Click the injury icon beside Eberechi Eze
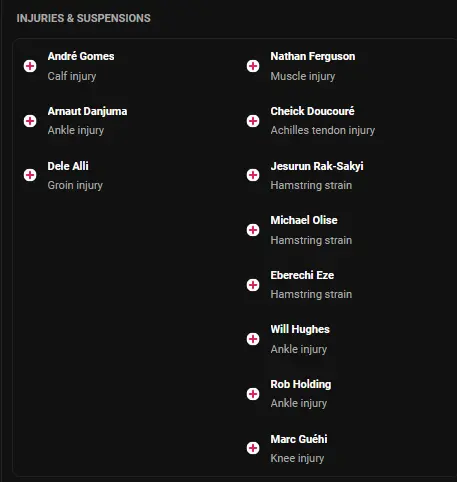Image resolution: width=457 pixels, height=482 pixels. click(253, 285)
